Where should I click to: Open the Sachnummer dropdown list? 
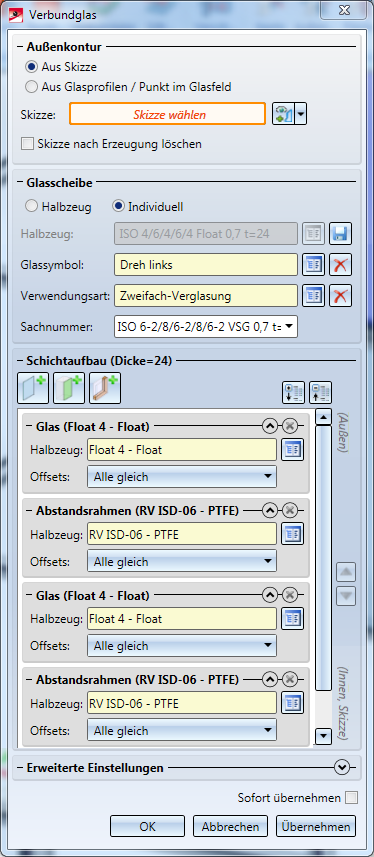tap(206, 327)
